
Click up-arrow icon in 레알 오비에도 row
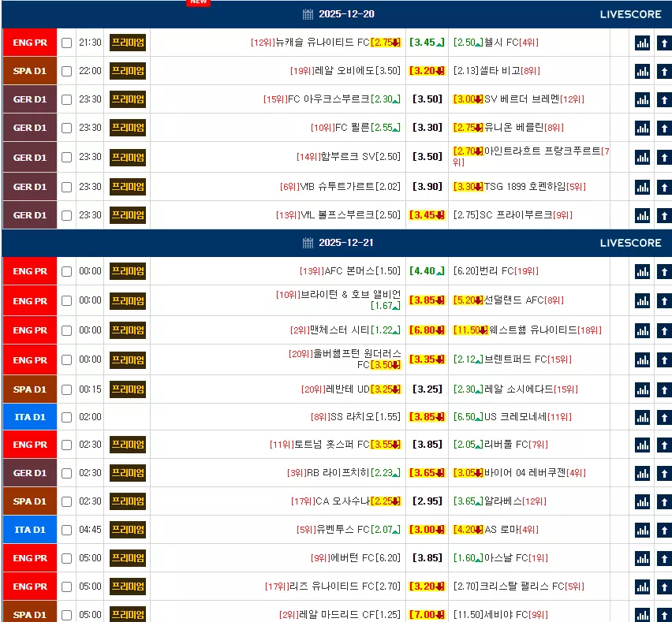click(x=664, y=71)
